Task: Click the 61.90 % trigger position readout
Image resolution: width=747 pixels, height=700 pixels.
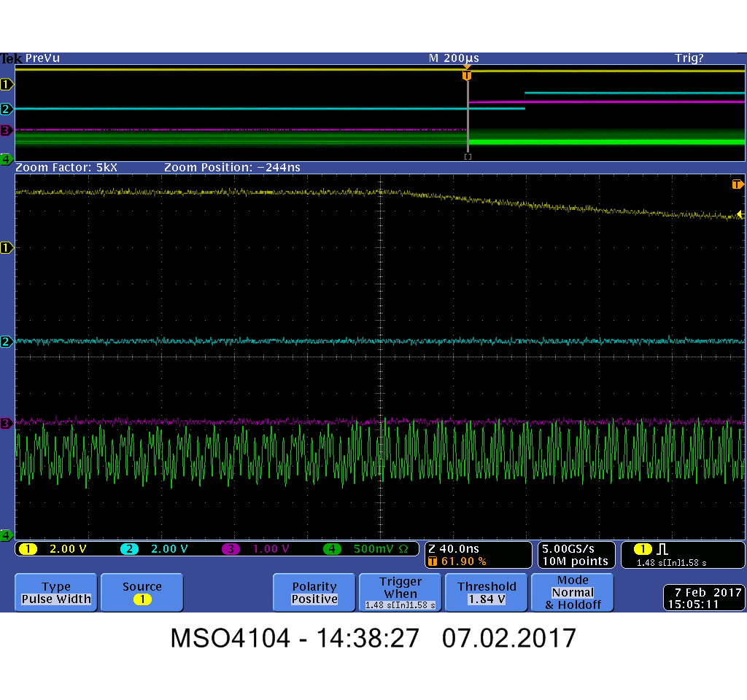Action: (x=463, y=561)
